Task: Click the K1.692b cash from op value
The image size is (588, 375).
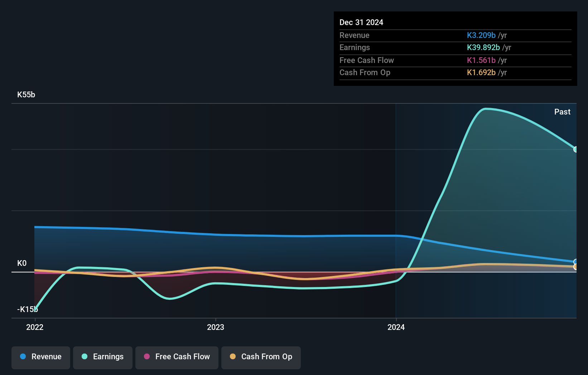Action: [x=481, y=73]
